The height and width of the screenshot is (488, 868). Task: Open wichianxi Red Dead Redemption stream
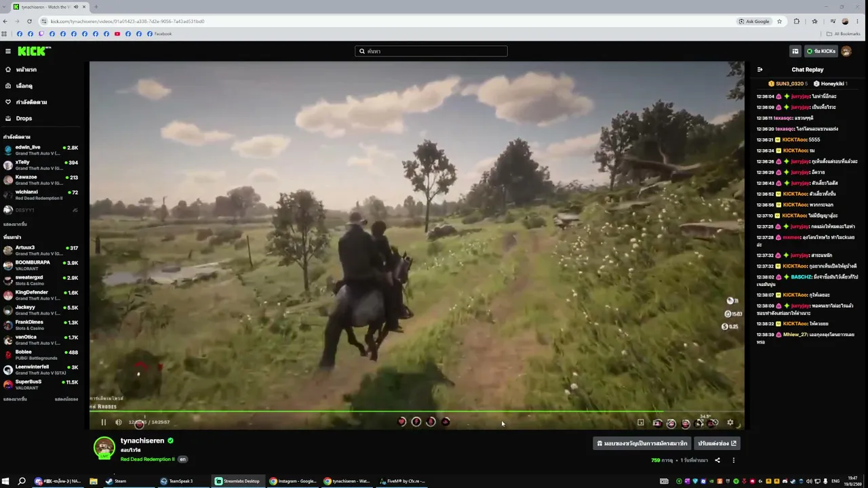(x=41, y=195)
